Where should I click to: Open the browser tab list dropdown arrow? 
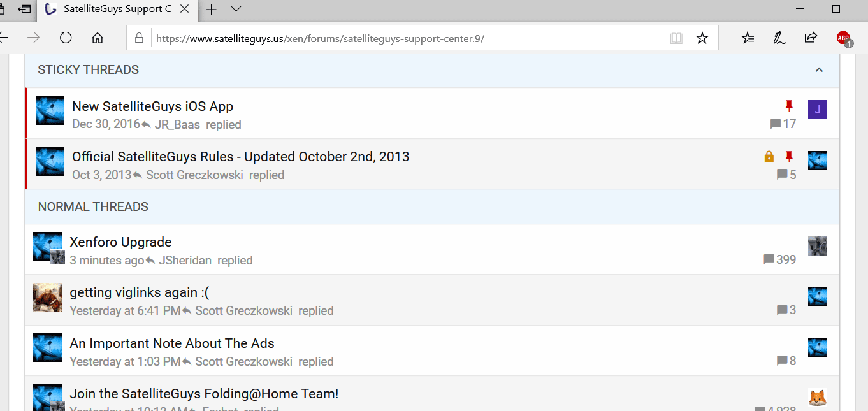236,9
